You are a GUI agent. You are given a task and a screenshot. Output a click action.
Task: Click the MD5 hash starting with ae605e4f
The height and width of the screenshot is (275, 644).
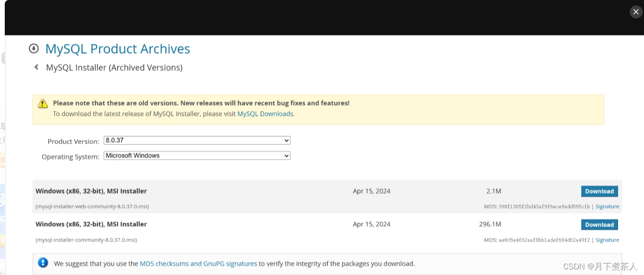[544, 240]
